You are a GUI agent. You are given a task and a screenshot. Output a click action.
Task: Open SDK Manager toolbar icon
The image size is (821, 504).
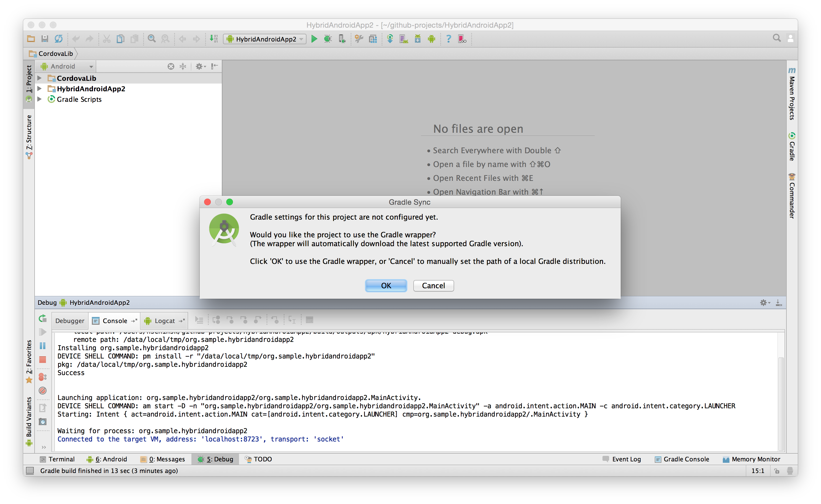pyautogui.click(x=418, y=39)
